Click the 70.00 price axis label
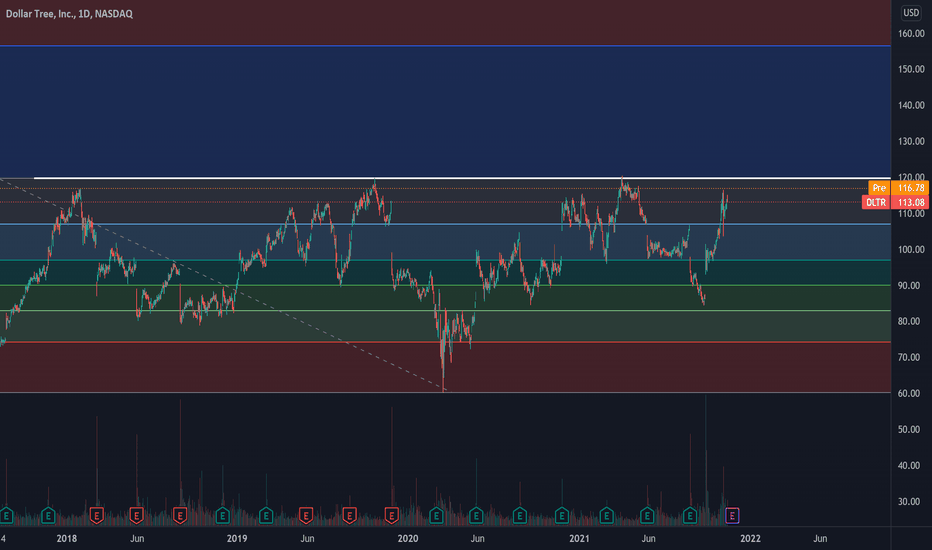The height and width of the screenshot is (550, 932). coord(909,357)
